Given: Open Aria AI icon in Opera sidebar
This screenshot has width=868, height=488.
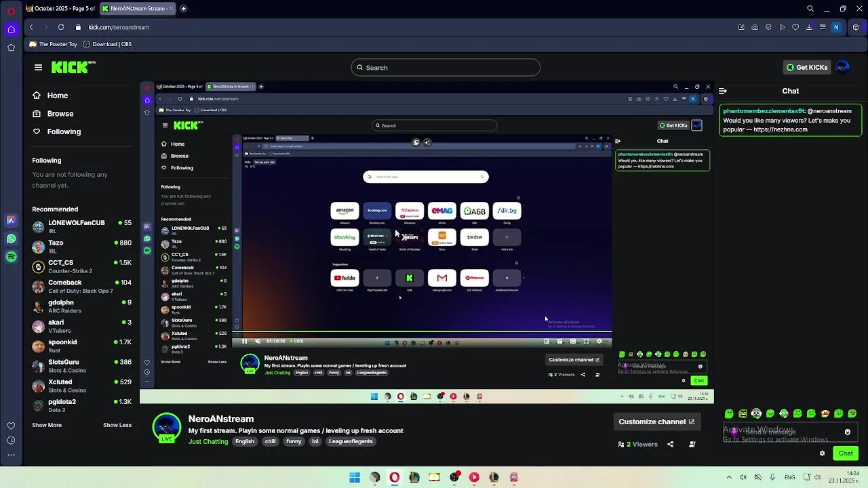Looking at the screenshot, I should [x=11, y=220].
